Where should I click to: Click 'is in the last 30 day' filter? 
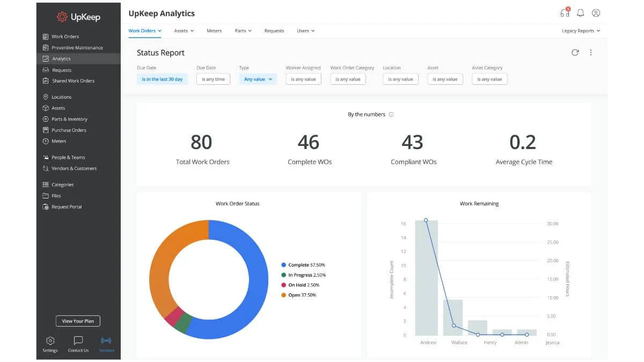[162, 79]
